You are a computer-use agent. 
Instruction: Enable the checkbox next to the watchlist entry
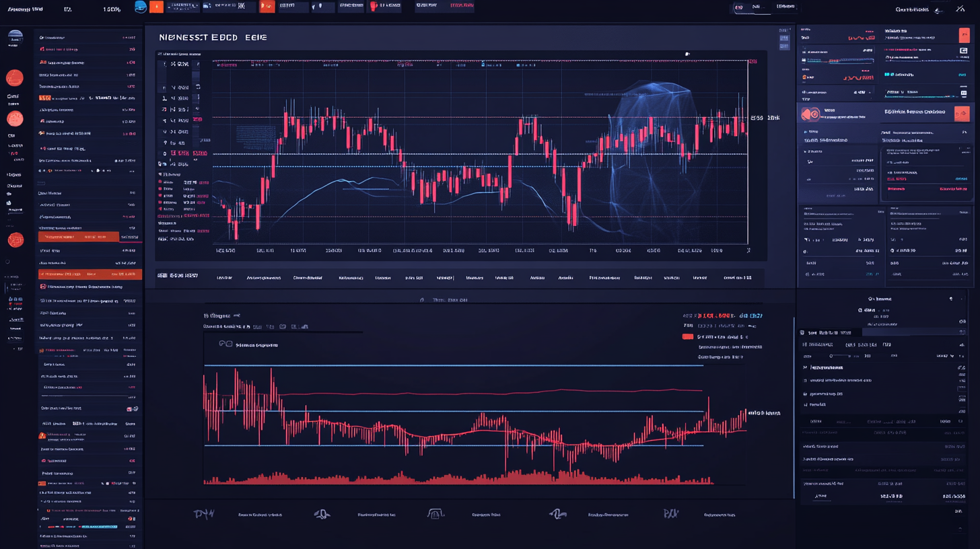128,409
